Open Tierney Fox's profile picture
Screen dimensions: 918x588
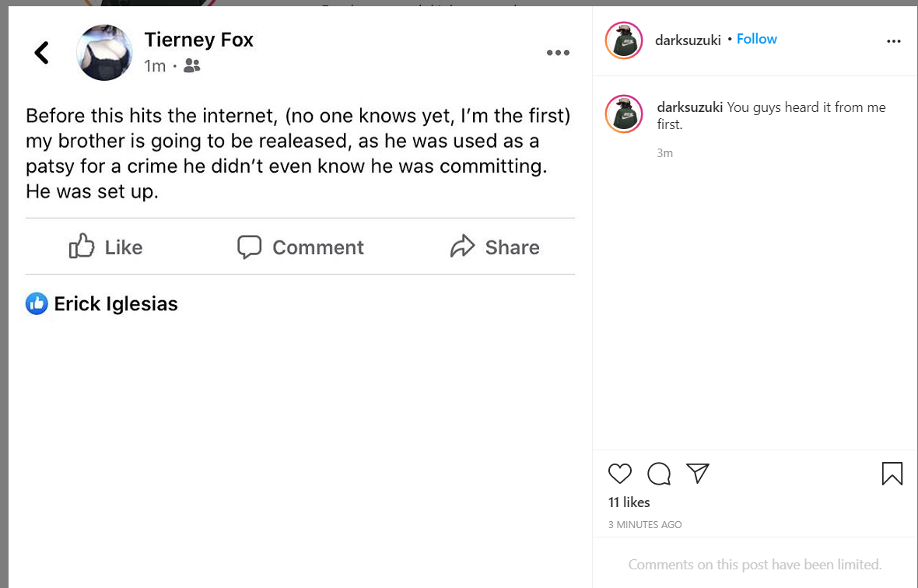coord(104,52)
